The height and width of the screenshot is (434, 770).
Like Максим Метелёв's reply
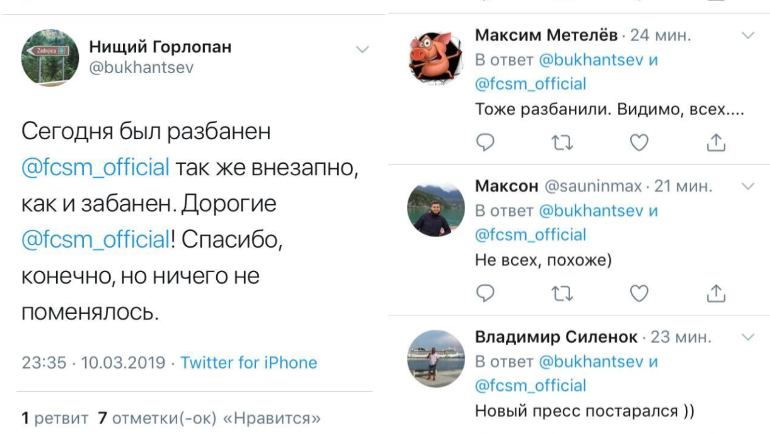638,142
